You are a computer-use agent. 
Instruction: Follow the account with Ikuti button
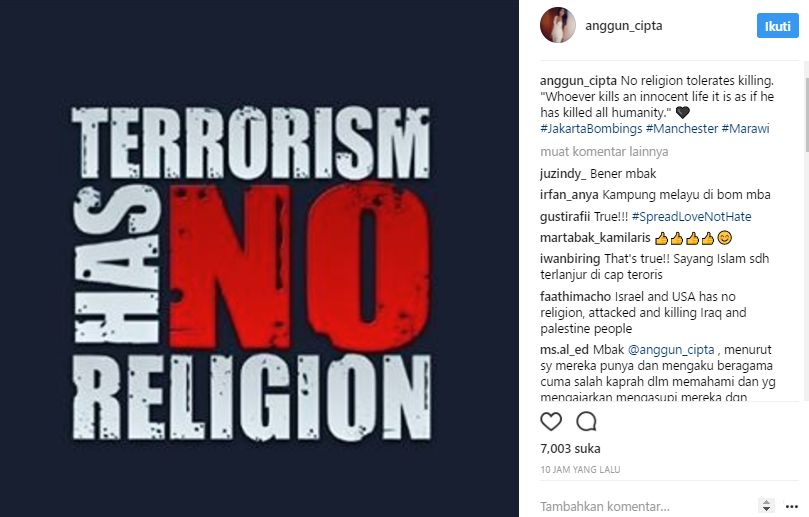(778, 26)
